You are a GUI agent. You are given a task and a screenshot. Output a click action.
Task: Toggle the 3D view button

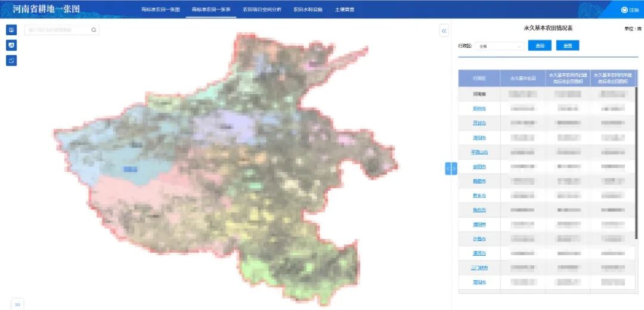(17, 305)
